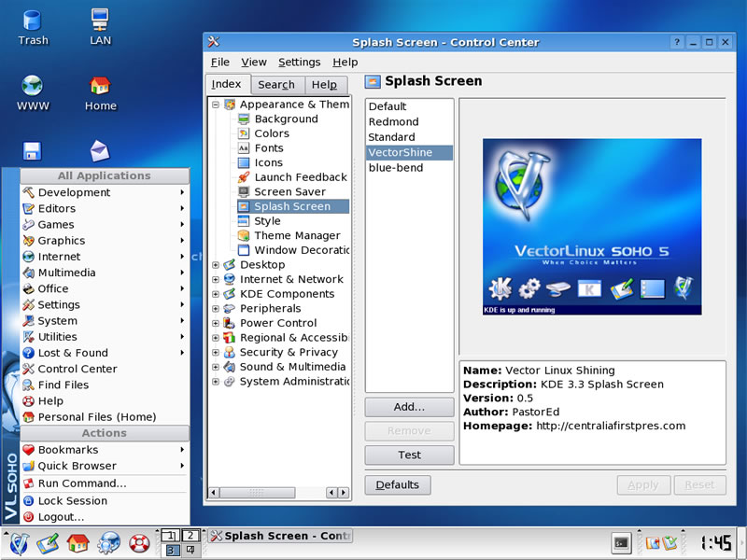Open the Settings menu in the menu bar
The image size is (747, 560).
pyautogui.click(x=299, y=62)
